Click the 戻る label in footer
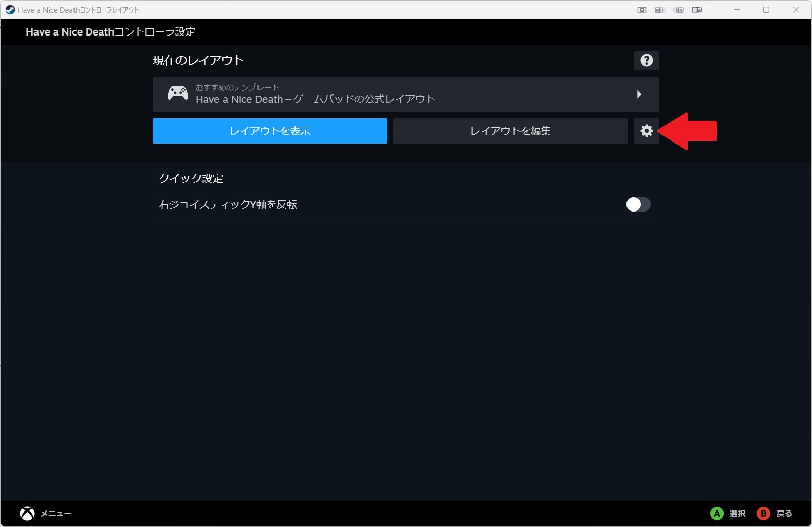Image resolution: width=812 pixels, height=527 pixels. click(x=784, y=513)
